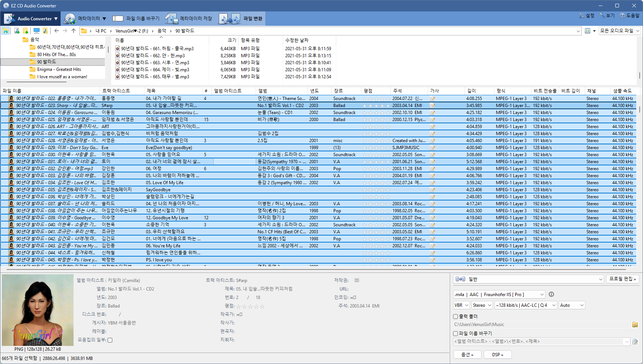This screenshot has height=364, width=643.
Task: Click the 메타데이터 저장 toolbar button
Action: [x=189, y=18]
